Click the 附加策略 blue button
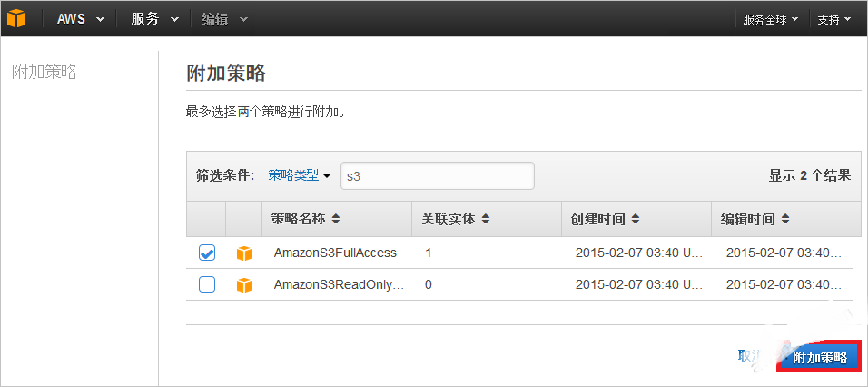 pos(819,357)
